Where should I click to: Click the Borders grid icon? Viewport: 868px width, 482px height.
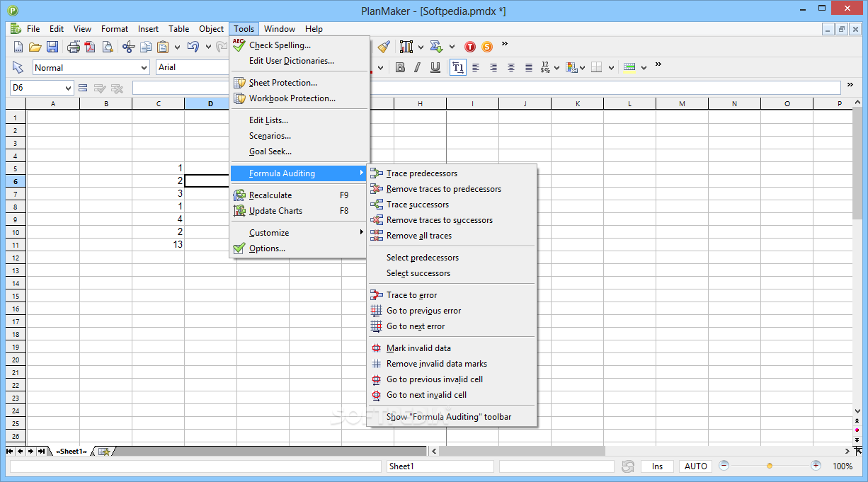(596, 67)
